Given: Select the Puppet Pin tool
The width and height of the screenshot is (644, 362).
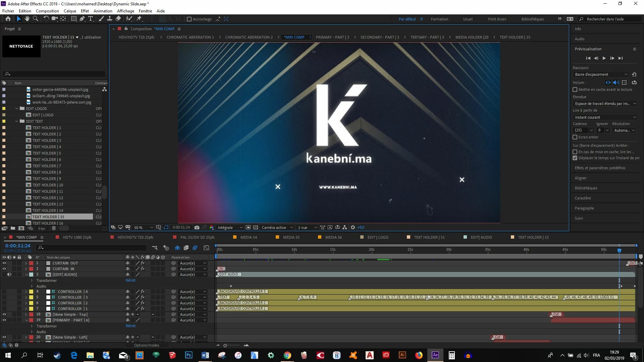Looking at the screenshot, I should 139,19.
